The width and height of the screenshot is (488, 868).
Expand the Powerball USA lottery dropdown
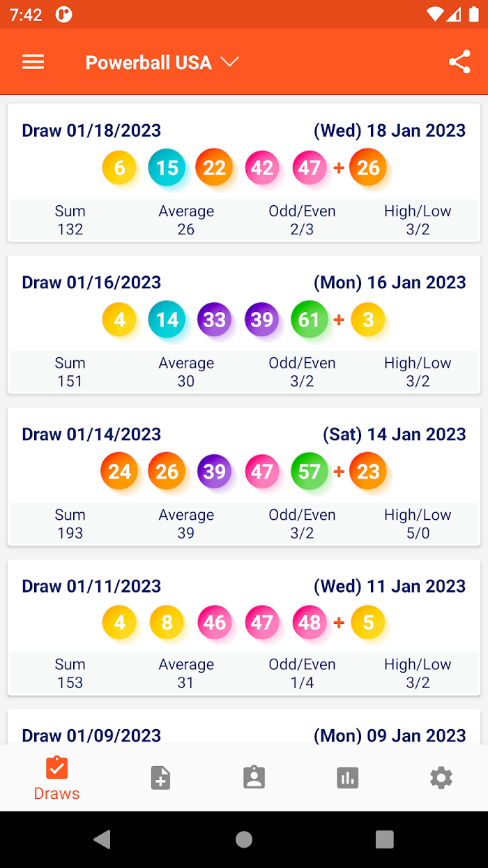click(x=162, y=62)
